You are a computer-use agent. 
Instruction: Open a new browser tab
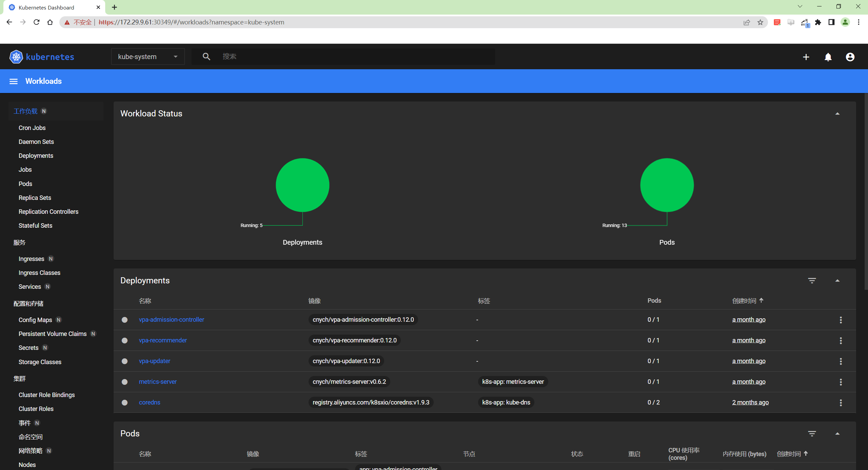tap(114, 7)
